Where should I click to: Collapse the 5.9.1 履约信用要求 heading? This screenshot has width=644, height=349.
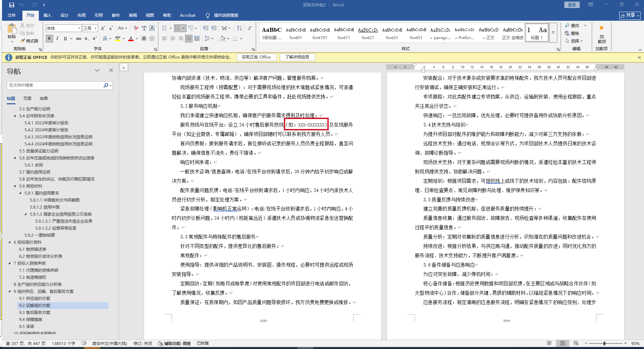pyautogui.click(x=20, y=193)
